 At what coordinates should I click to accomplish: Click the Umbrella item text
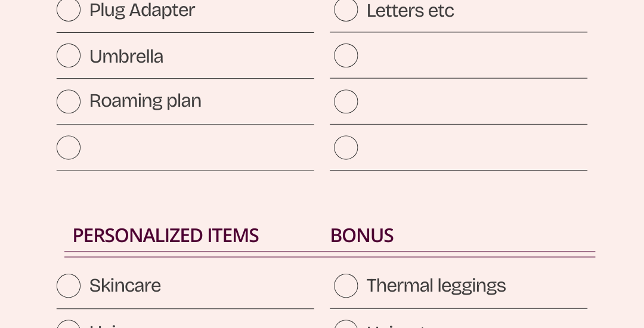tap(126, 57)
